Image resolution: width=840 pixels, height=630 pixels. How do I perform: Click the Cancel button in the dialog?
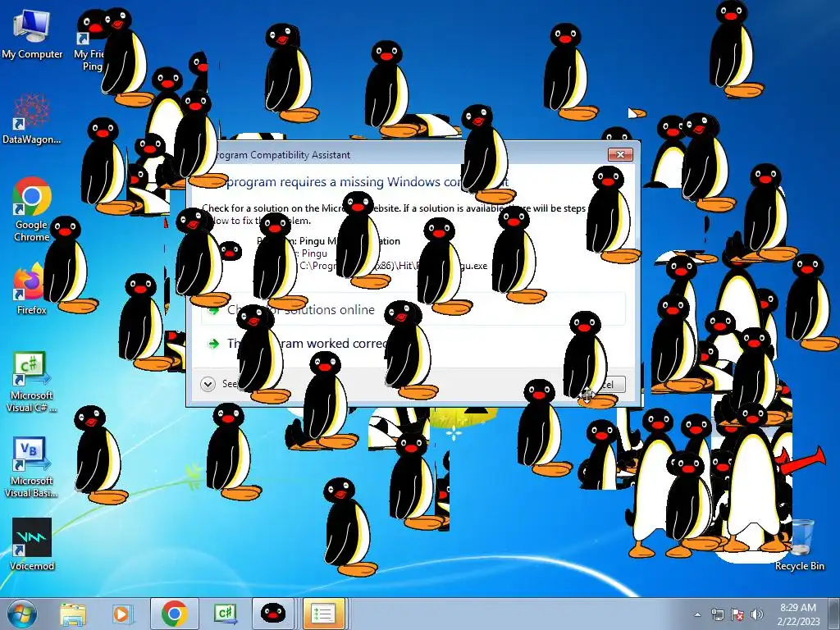click(601, 384)
